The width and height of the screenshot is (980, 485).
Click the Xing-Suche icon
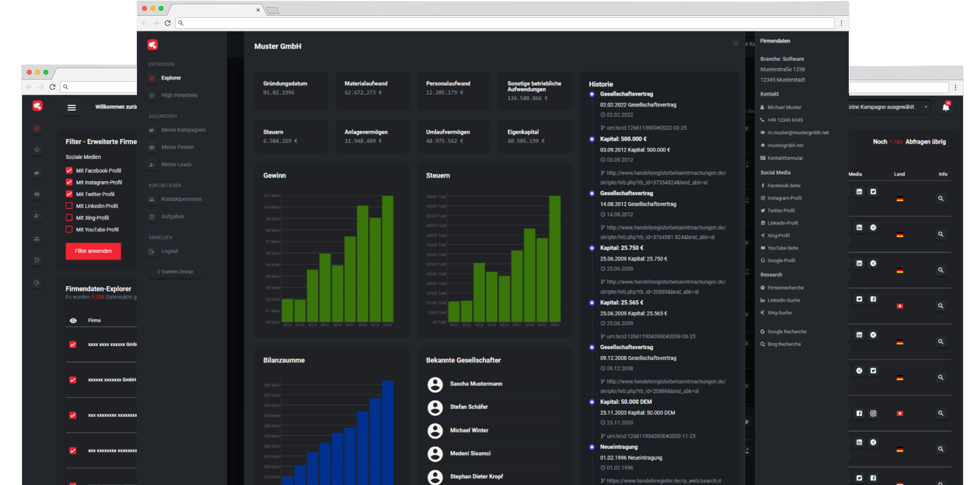[763, 312]
